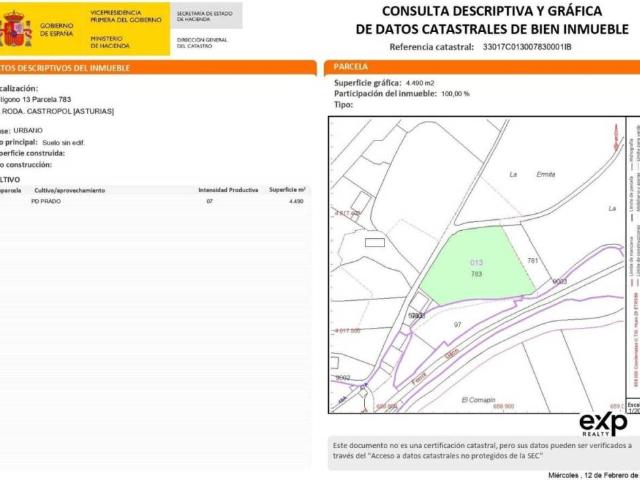Click parcel number 781 on the map
Screen dimensions: 640x480
tap(533, 260)
